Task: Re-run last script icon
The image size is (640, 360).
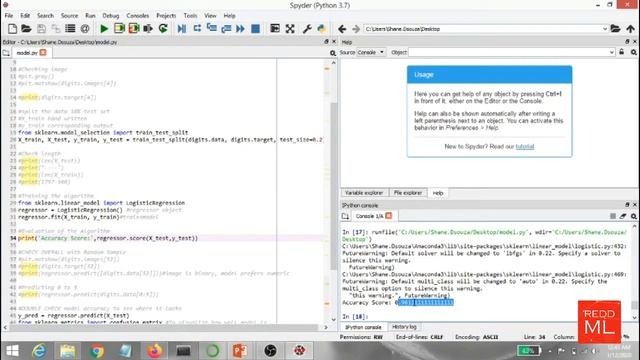Action: point(163,29)
